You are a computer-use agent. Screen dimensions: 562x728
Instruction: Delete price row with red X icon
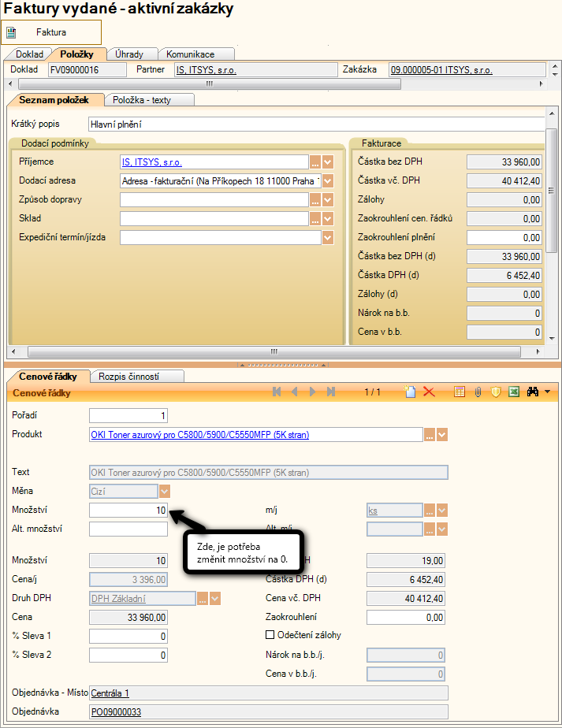(429, 392)
